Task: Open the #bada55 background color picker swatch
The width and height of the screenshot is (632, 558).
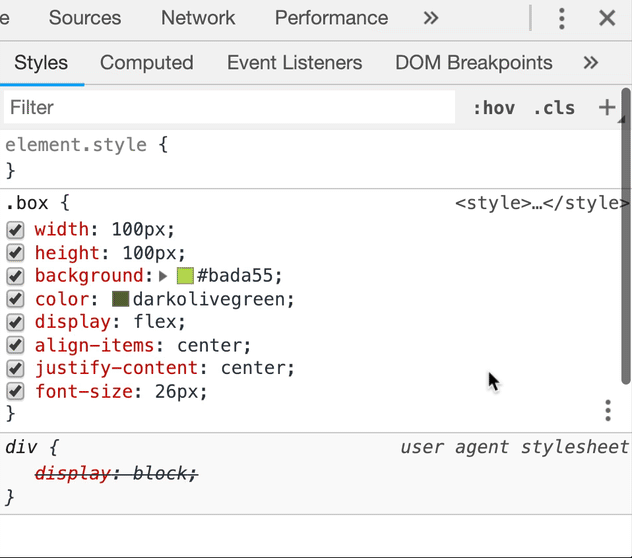Action: (185, 276)
